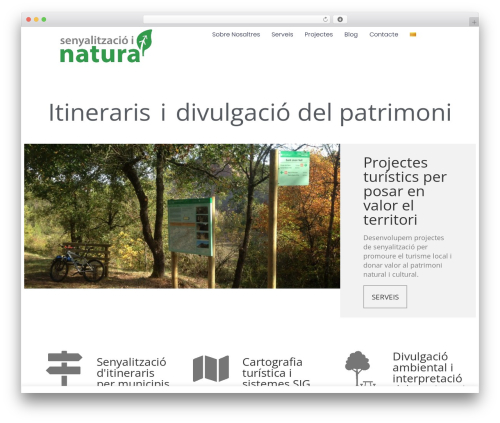Screen dimensions: 500x423
Task: Open a new tab with the plus button
Action: coord(474,22)
